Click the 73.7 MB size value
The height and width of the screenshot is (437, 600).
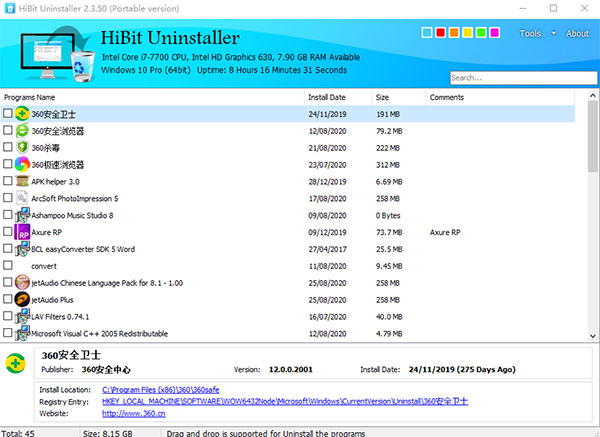click(x=389, y=232)
